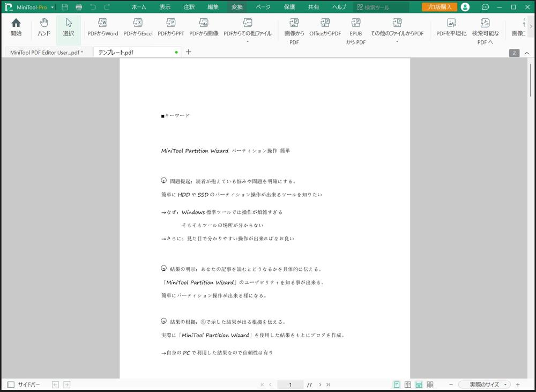This screenshot has width=536, height=392.
Task: Click the プロ版購入 purchase button
Action: click(x=440, y=7)
